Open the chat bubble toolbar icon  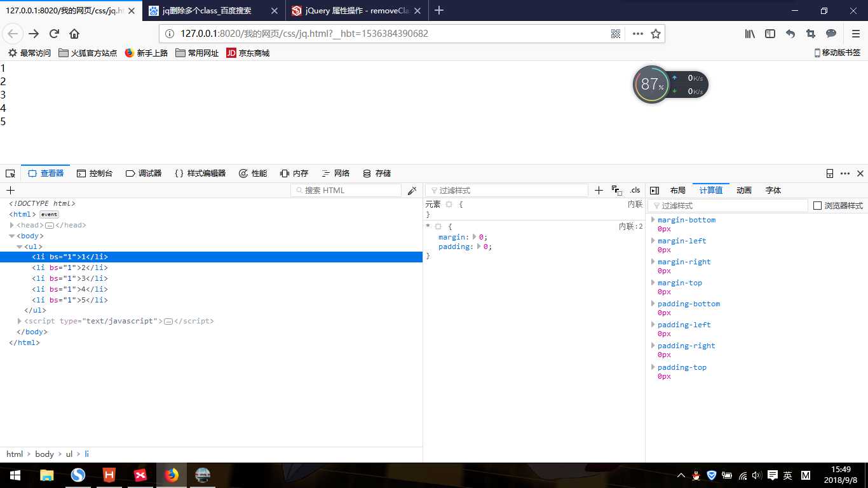pos(831,34)
